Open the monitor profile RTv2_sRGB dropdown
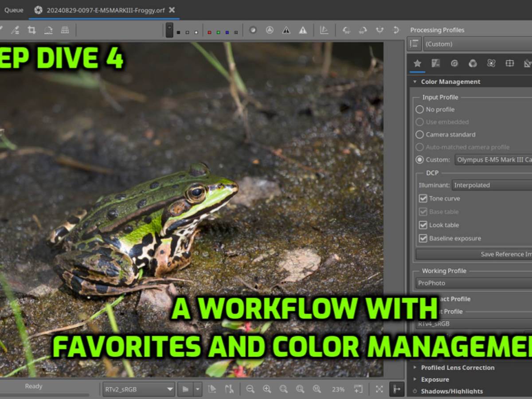This screenshot has height=399, width=532. click(139, 389)
